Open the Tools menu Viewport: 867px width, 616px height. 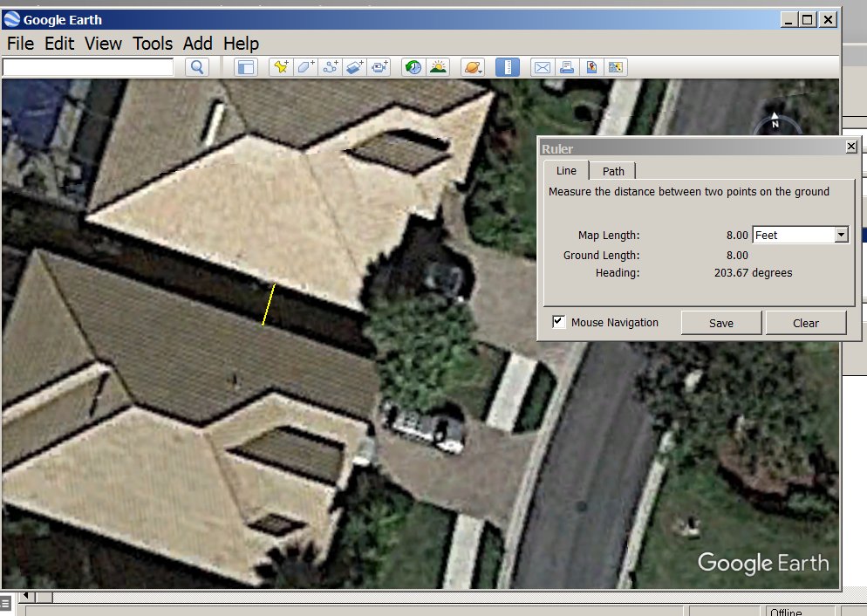pos(153,43)
